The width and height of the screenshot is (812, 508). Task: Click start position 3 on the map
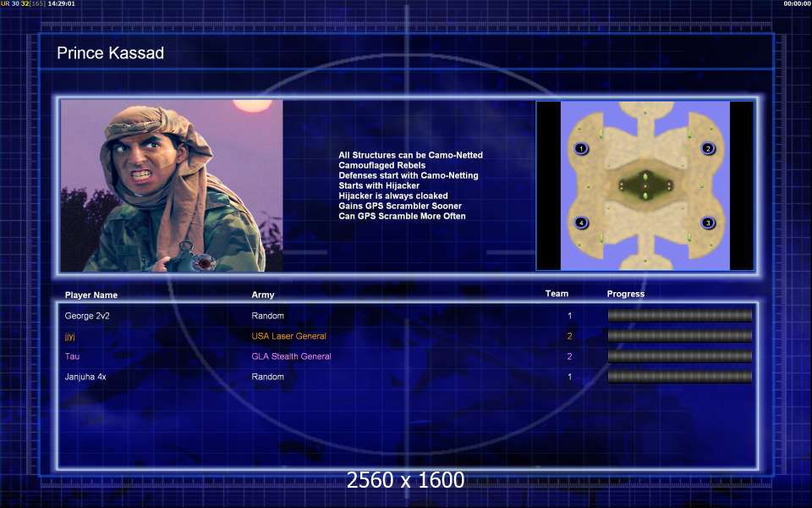tap(708, 223)
